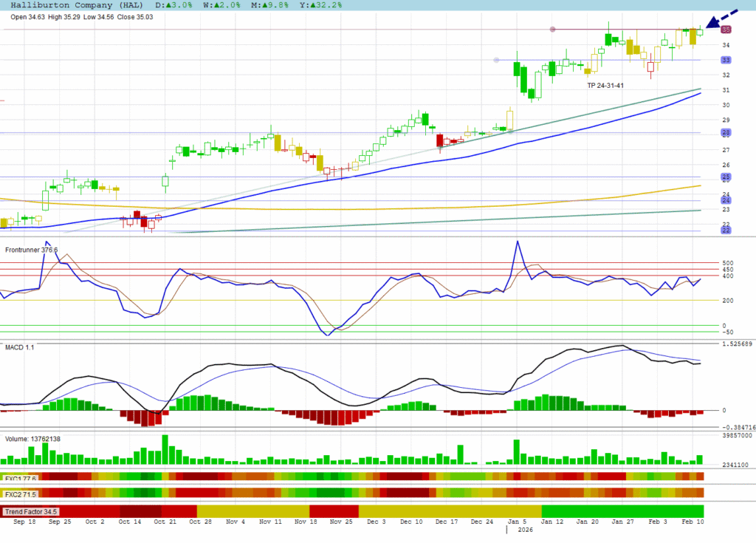
Task: Select the MACD 1.1 indicator label
Action: pos(19,346)
